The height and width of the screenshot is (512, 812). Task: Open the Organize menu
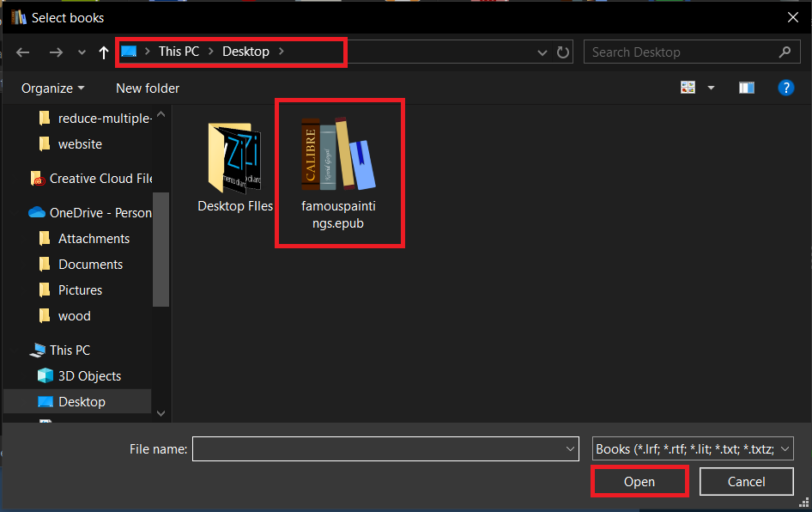(x=53, y=88)
